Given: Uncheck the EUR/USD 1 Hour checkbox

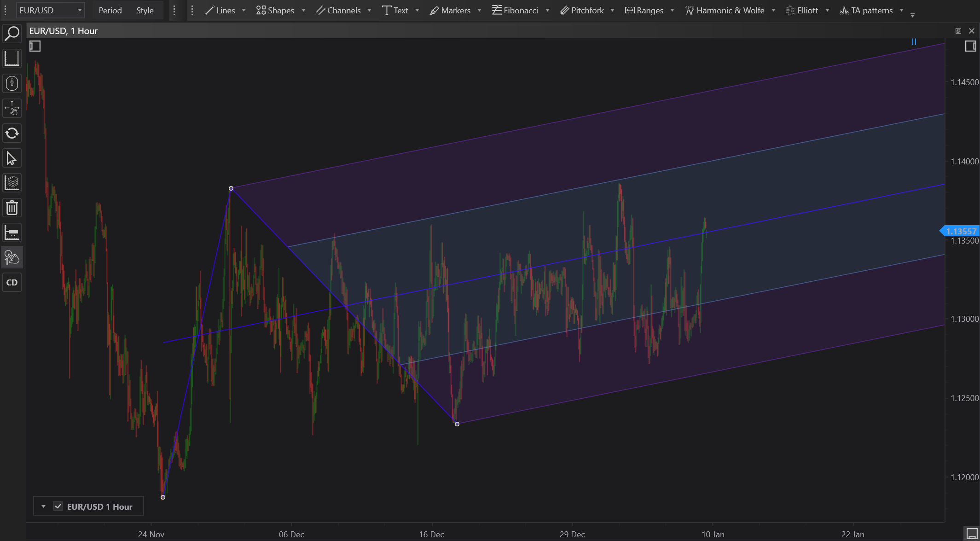Looking at the screenshot, I should (58, 506).
